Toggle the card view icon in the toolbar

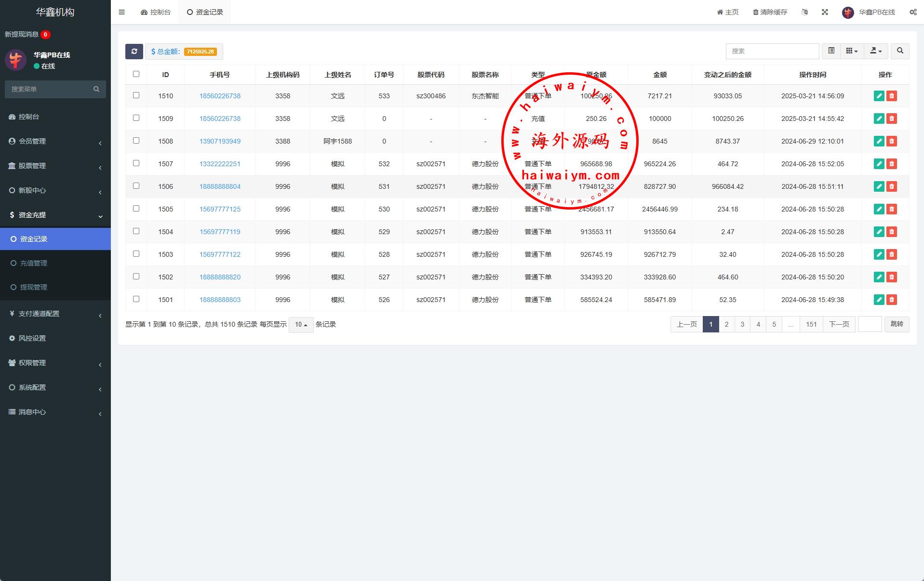831,51
